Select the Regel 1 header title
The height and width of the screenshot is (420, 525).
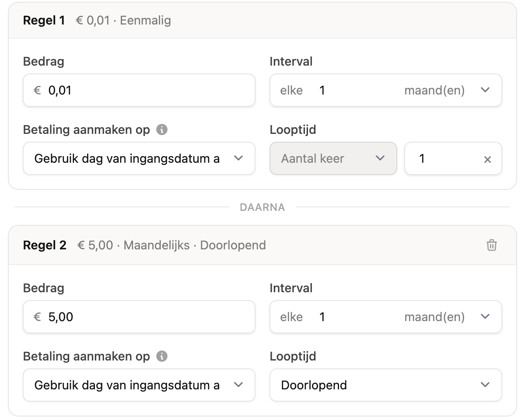click(x=44, y=21)
